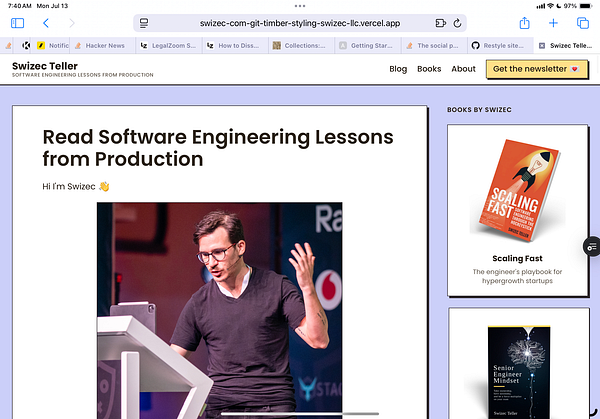Reload the current page
The height and width of the screenshot is (419, 600).
click(457, 23)
